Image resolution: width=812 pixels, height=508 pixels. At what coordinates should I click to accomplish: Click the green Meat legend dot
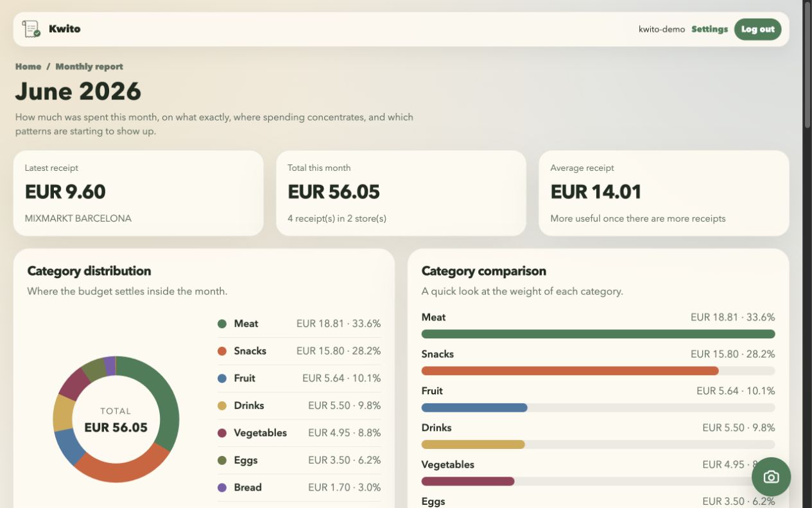click(x=222, y=324)
